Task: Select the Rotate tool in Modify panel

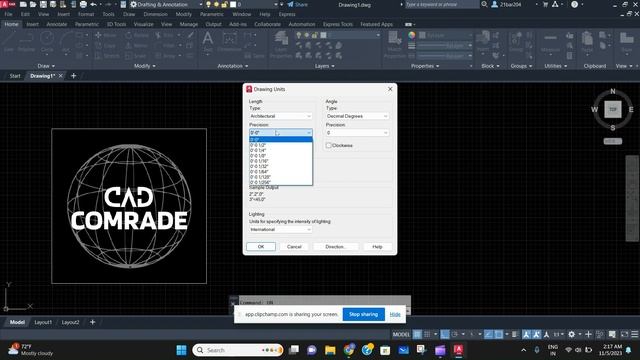Action: tap(137, 36)
